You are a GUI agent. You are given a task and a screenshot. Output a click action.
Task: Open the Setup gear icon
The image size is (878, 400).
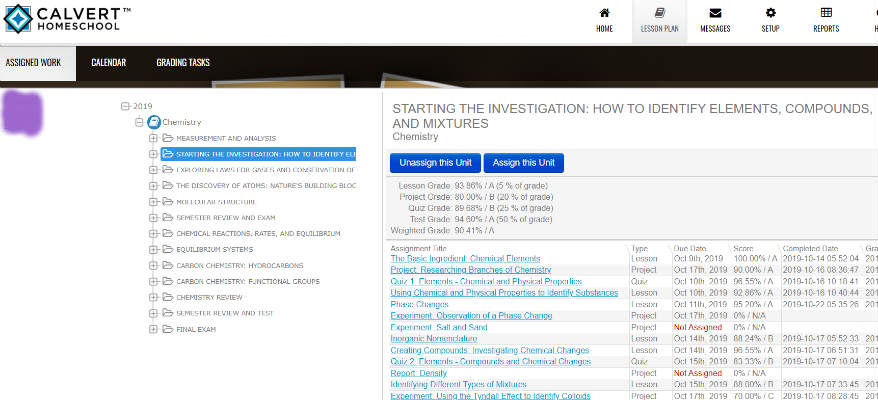(x=770, y=13)
